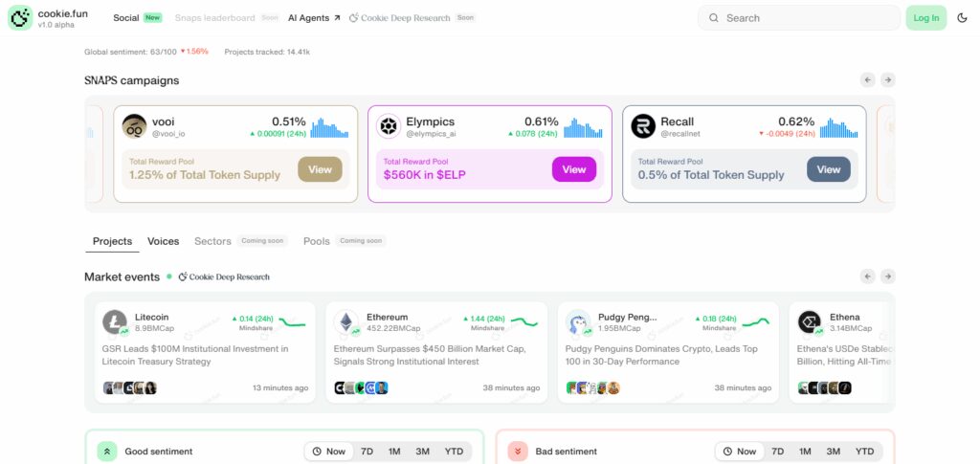Select Now in Good sentiment
This screenshot has height=464, width=980.
tap(329, 452)
